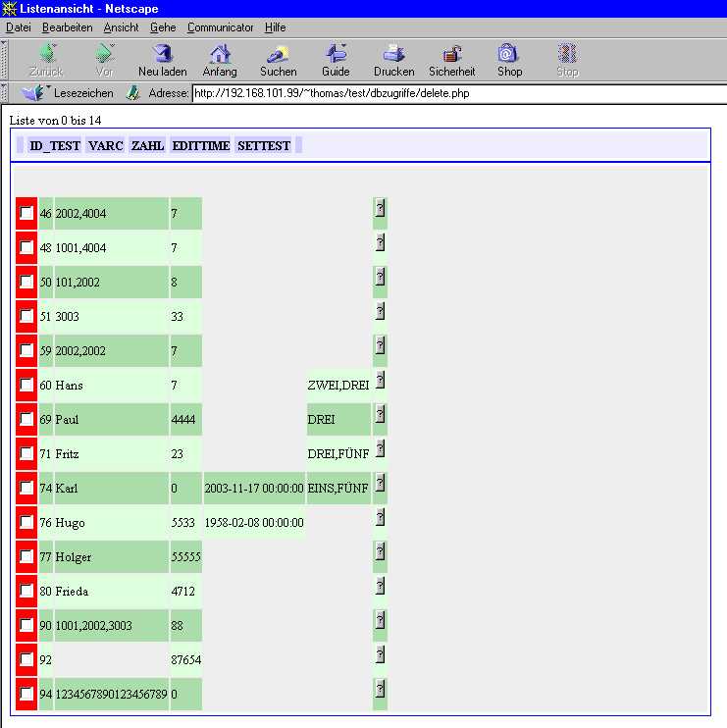Open the Datei menu
This screenshot has width=727, height=728.
pos(19,27)
